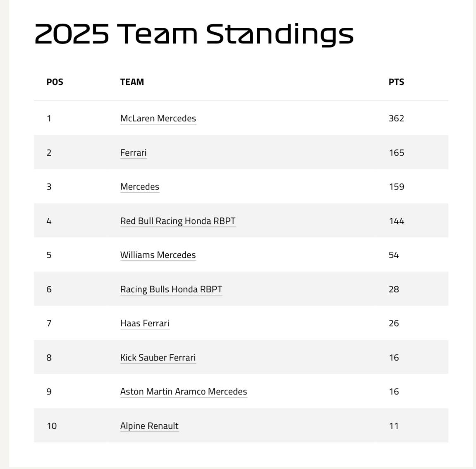The width and height of the screenshot is (476, 469).
Task: Select McLaren's 362 points value
Action: point(396,118)
